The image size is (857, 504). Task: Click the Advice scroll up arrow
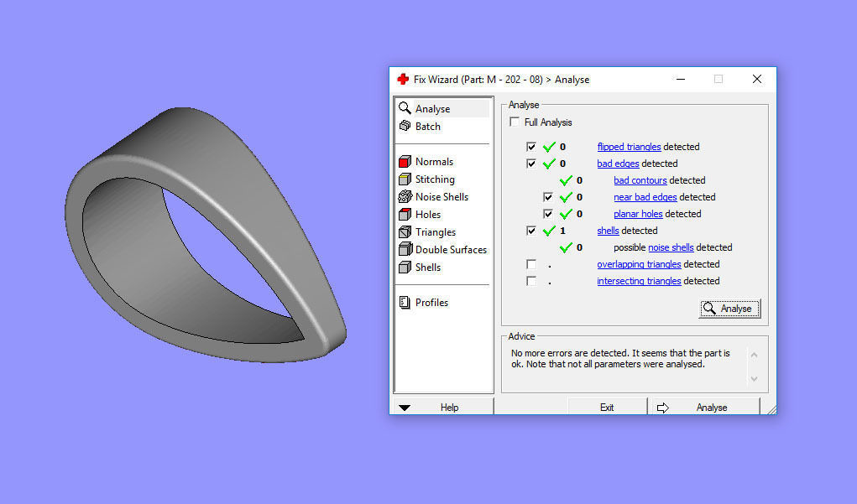coord(755,355)
